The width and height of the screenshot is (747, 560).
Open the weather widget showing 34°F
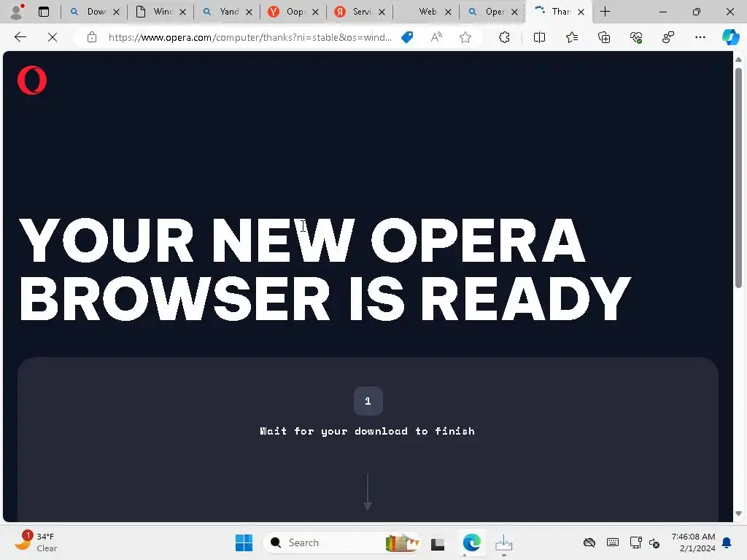click(x=36, y=542)
